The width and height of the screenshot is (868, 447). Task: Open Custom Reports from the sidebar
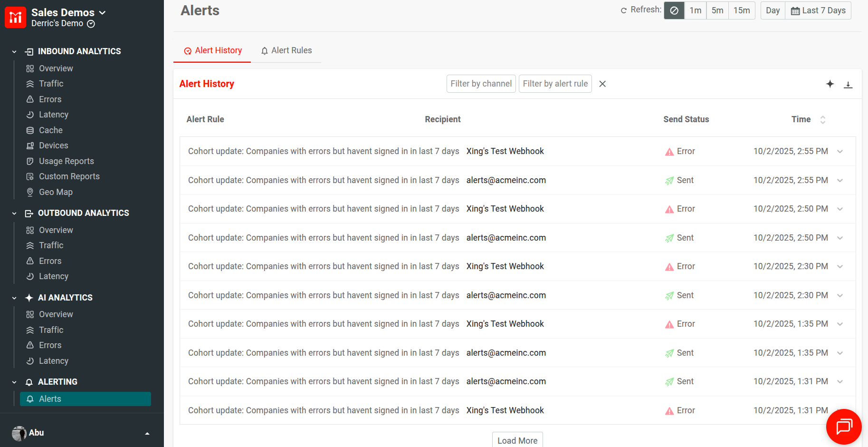[x=69, y=176]
